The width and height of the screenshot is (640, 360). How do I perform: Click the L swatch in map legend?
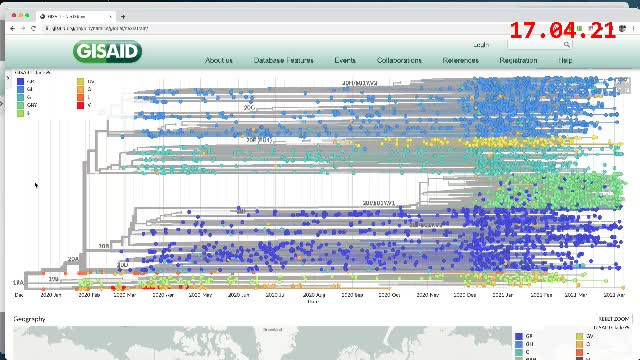(x=579, y=352)
